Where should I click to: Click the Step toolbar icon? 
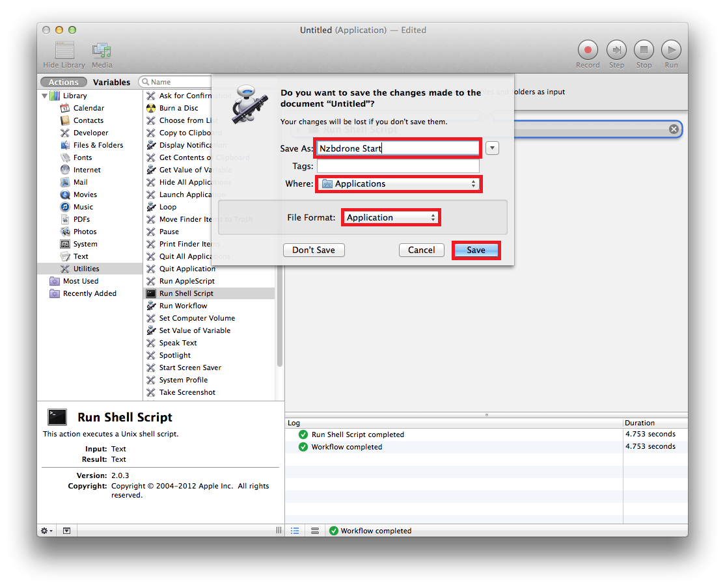coord(616,50)
